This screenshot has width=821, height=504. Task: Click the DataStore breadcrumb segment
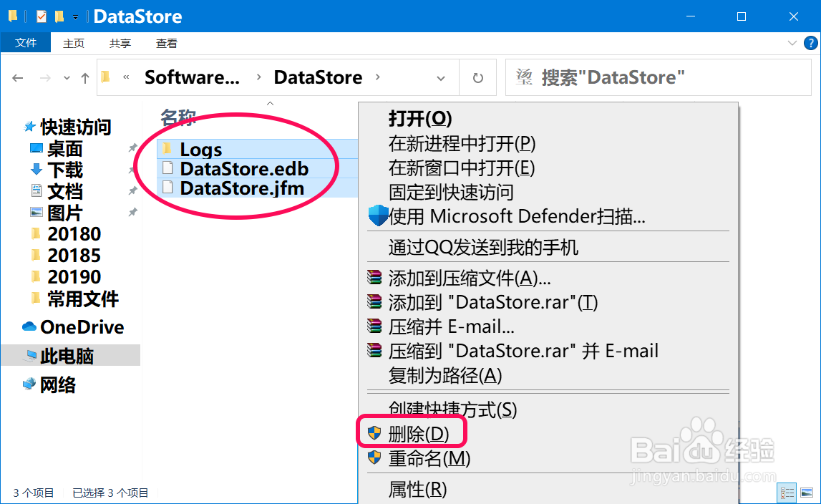(318, 77)
